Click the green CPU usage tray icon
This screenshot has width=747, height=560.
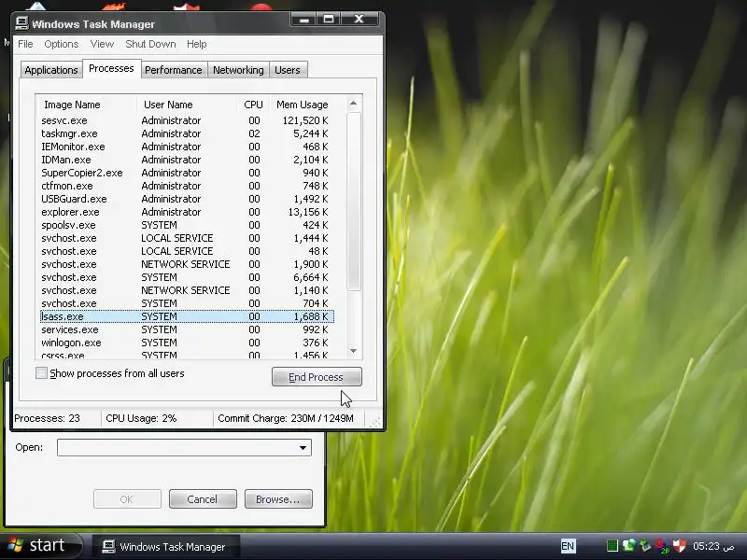[x=613, y=546]
